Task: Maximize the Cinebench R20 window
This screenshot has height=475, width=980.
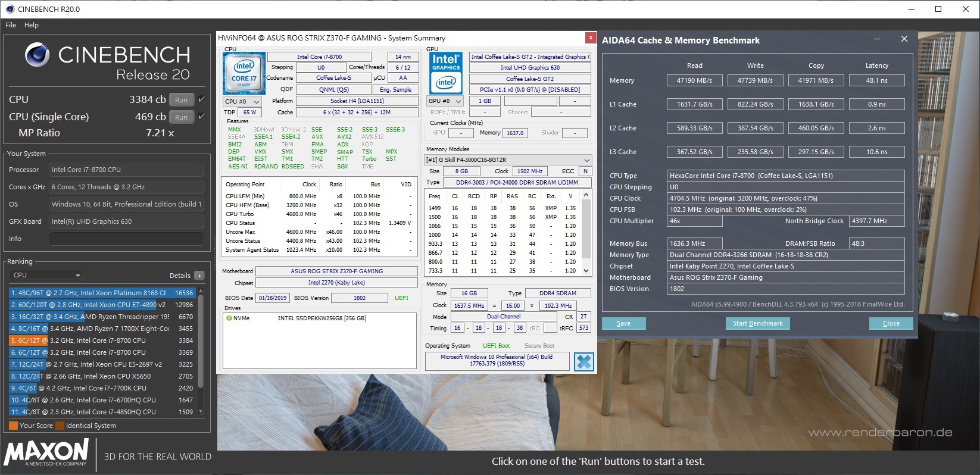Action: (x=938, y=9)
